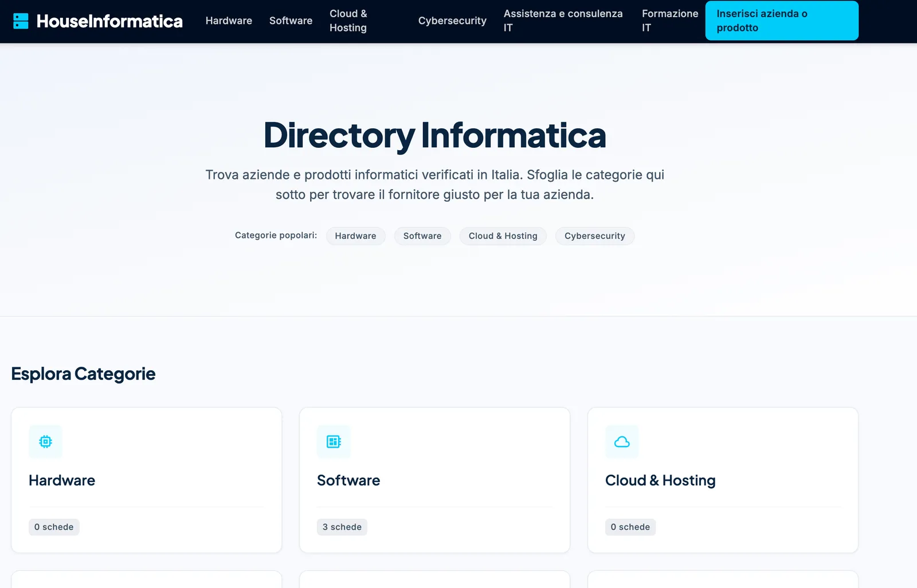Open Assistenza e consulenza IT nav item
This screenshot has width=917, height=588.
pos(563,21)
